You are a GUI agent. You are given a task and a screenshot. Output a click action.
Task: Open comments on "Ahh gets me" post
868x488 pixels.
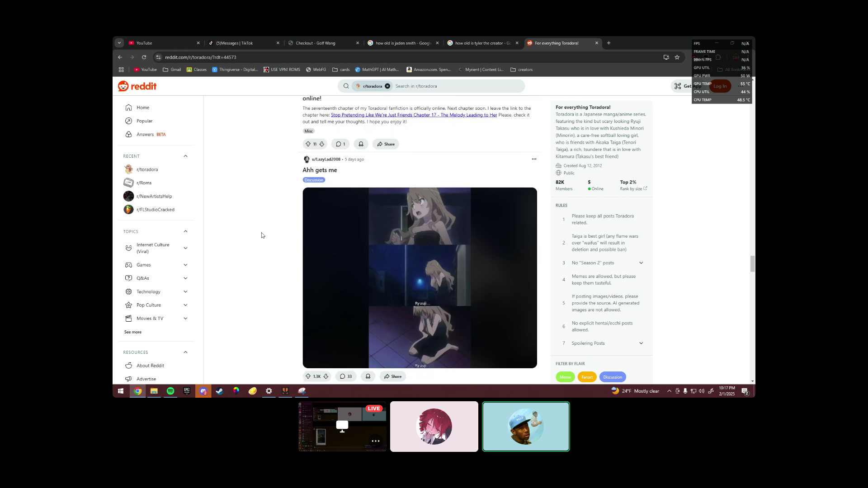pyautogui.click(x=346, y=376)
